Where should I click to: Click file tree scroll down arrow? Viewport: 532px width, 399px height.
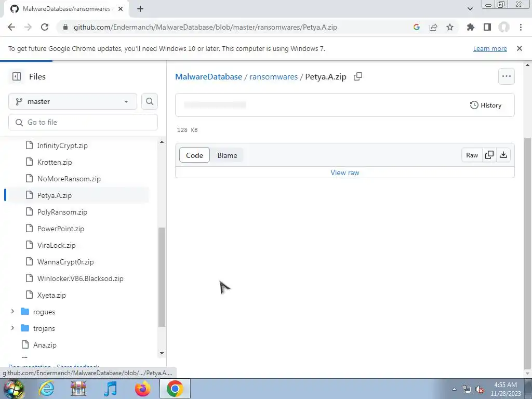pos(162,353)
